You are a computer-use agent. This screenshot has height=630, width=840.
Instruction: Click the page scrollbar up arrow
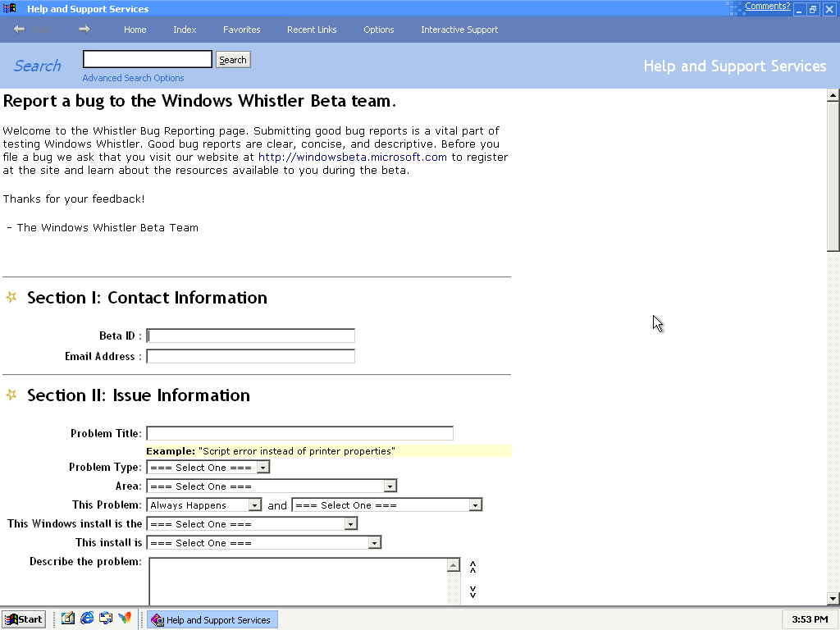pyautogui.click(x=833, y=95)
